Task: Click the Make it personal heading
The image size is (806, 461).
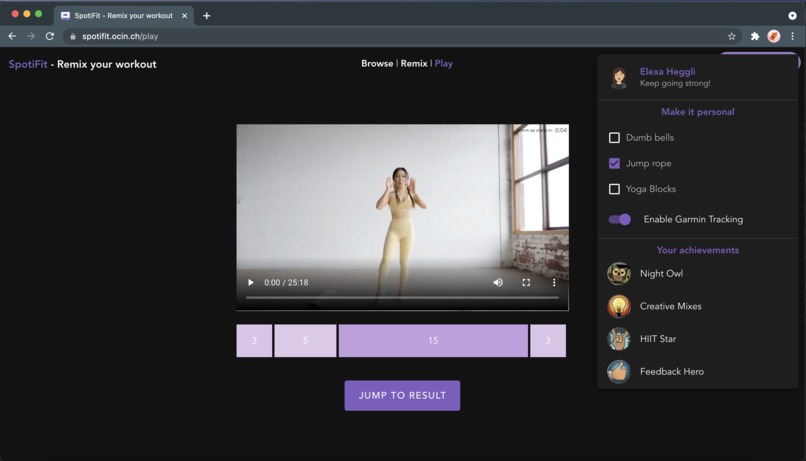Action: click(698, 112)
